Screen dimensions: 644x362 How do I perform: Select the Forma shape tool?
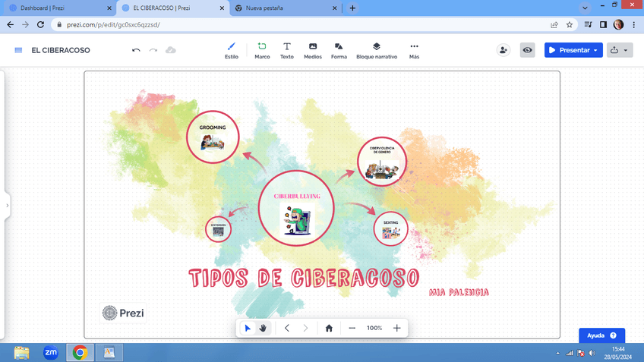pos(339,50)
